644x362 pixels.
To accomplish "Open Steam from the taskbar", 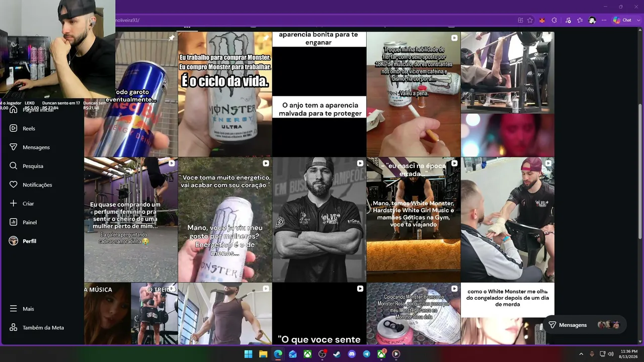I will click(x=337, y=354).
